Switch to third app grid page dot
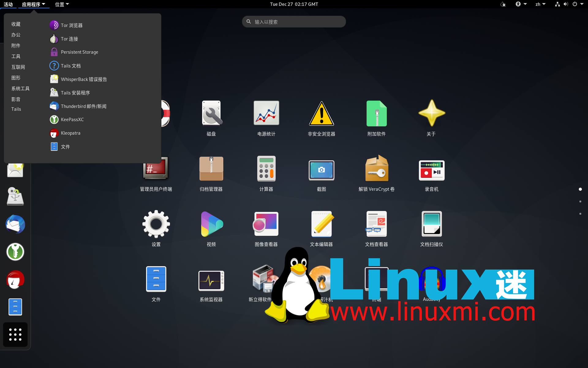This screenshot has height=368, width=588. click(x=580, y=214)
